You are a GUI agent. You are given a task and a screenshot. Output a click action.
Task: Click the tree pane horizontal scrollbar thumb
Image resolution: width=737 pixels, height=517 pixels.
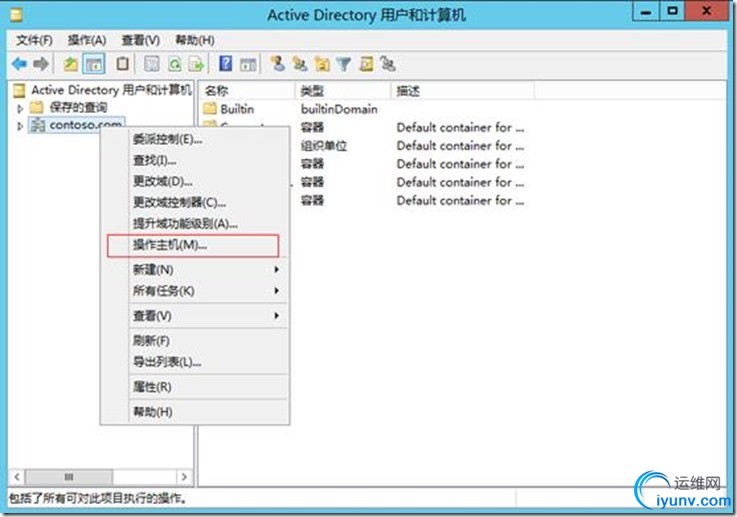coord(69,477)
